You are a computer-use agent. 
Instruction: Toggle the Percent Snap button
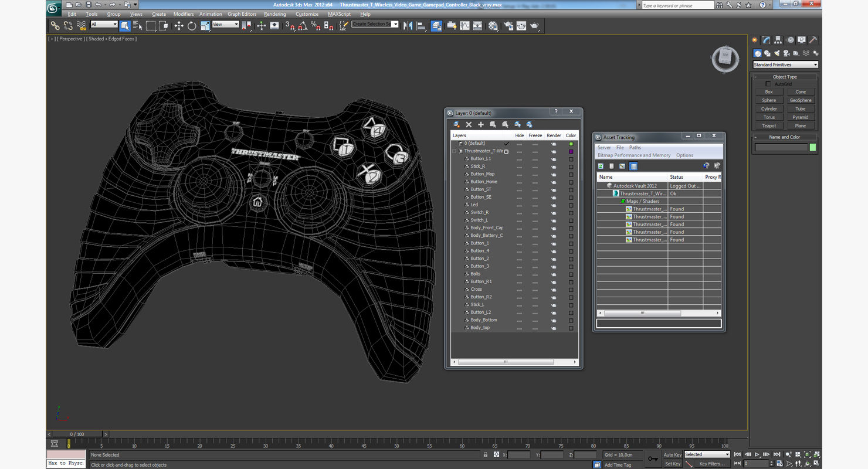pyautogui.click(x=316, y=26)
